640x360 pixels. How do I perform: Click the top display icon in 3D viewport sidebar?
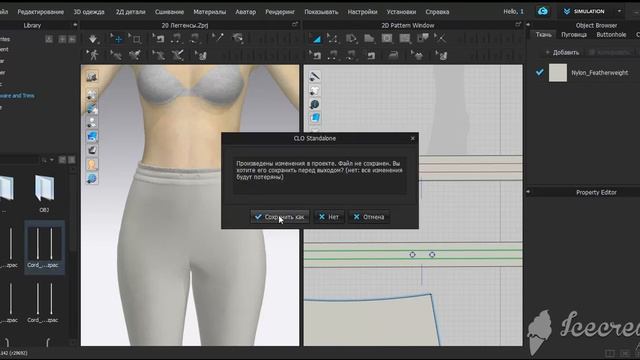click(92, 77)
